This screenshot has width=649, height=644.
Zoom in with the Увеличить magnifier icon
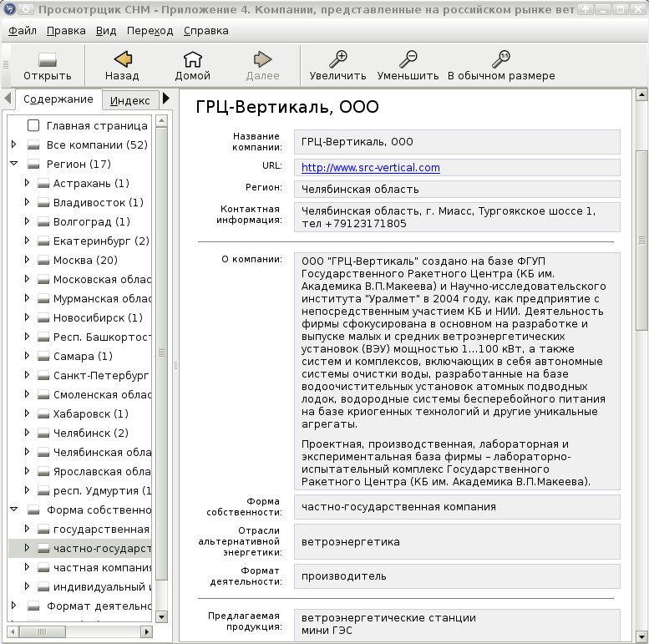point(337,59)
